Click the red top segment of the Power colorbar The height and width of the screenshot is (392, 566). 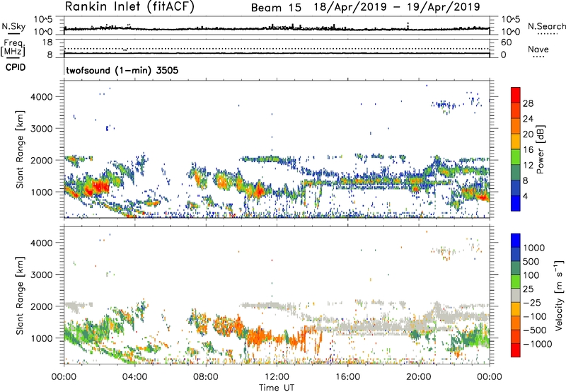pos(516,95)
